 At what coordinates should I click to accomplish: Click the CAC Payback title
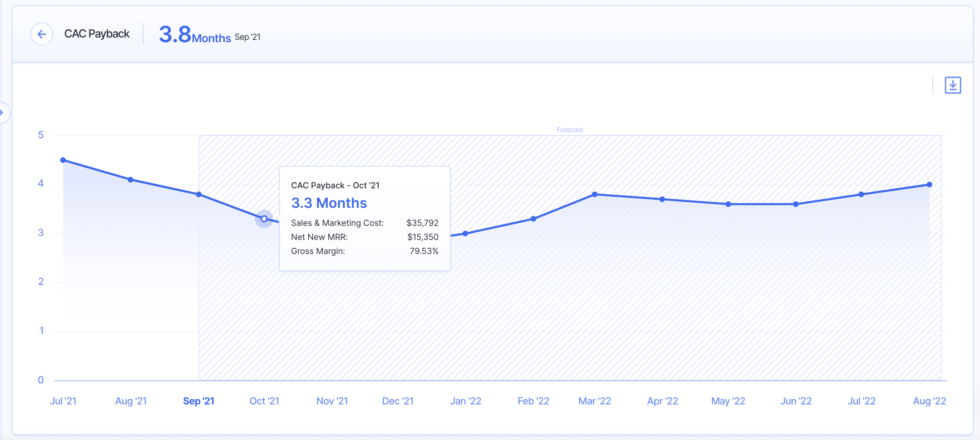point(97,34)
